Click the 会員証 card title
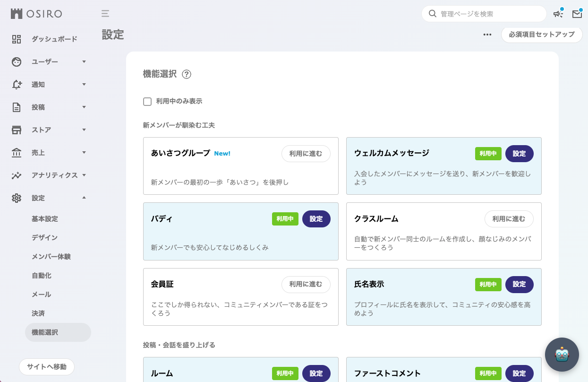588x382 pixels. (x=162, y=284)
